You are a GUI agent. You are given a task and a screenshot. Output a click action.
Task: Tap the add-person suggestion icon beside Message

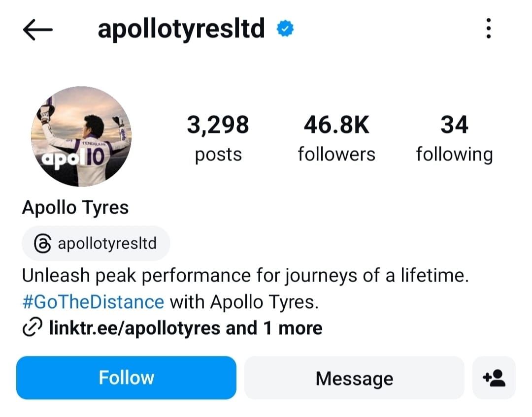coord(494,378)
